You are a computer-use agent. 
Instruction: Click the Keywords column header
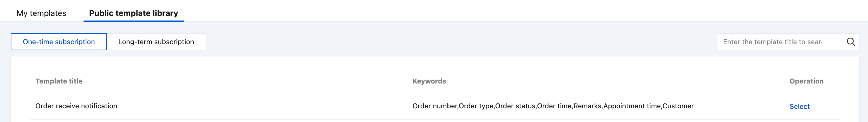pyautogui.click(x=429, y=81)
